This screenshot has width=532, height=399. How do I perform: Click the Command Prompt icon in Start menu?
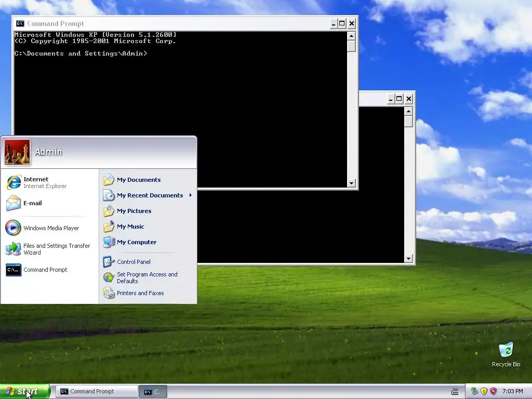[14, 270]
